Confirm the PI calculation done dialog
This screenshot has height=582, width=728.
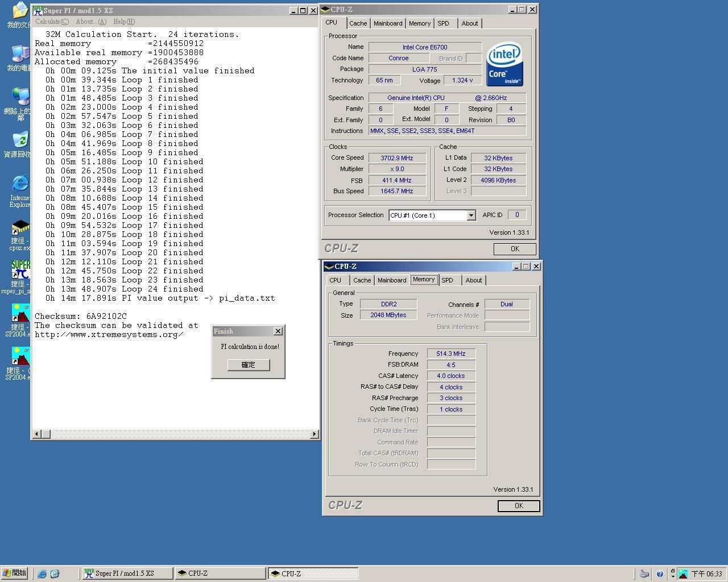(249, 365)
